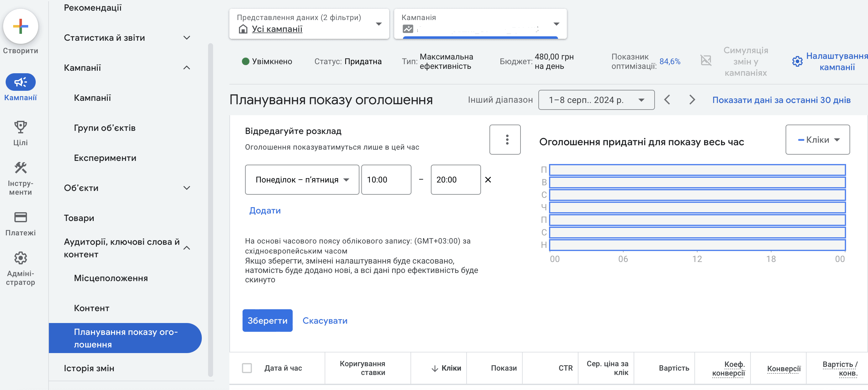The width and height of the screenshot is (868, 390).
Task: Go to previous date range arrow
Action: pos(667,100)
